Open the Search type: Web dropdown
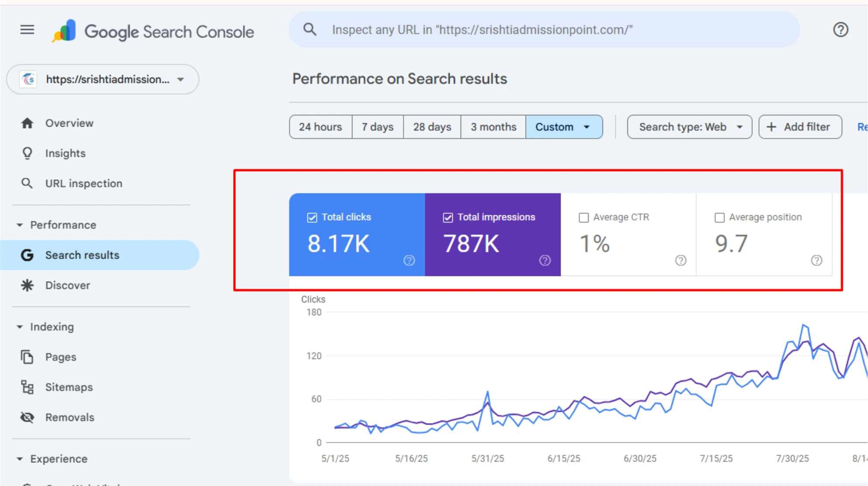 [689, 127]
